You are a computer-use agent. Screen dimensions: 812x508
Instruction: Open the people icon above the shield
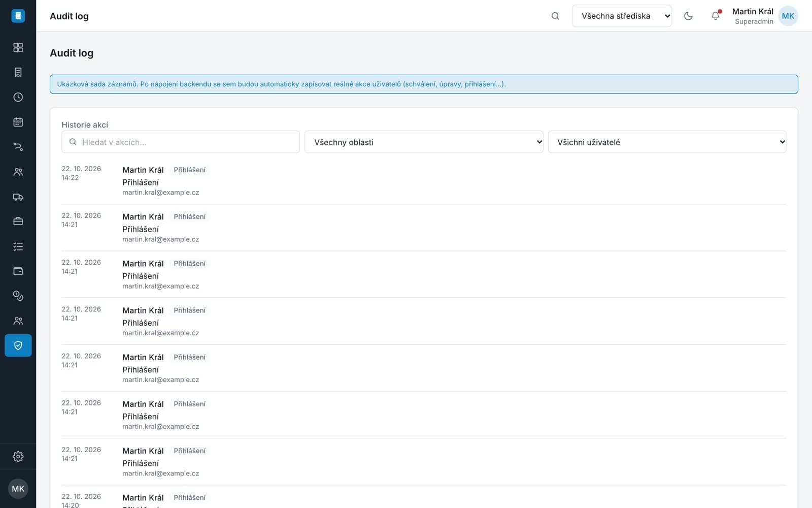pyautogui.click(x=18, y=321)
